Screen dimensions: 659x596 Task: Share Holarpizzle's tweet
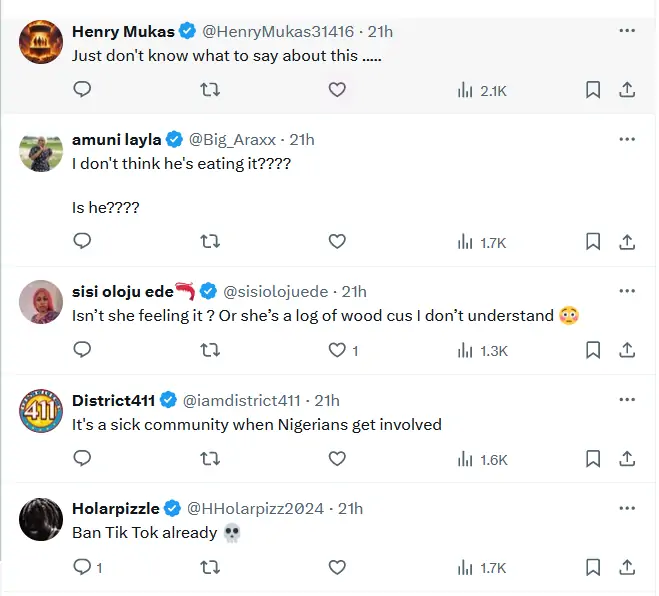tap(628, 567)
